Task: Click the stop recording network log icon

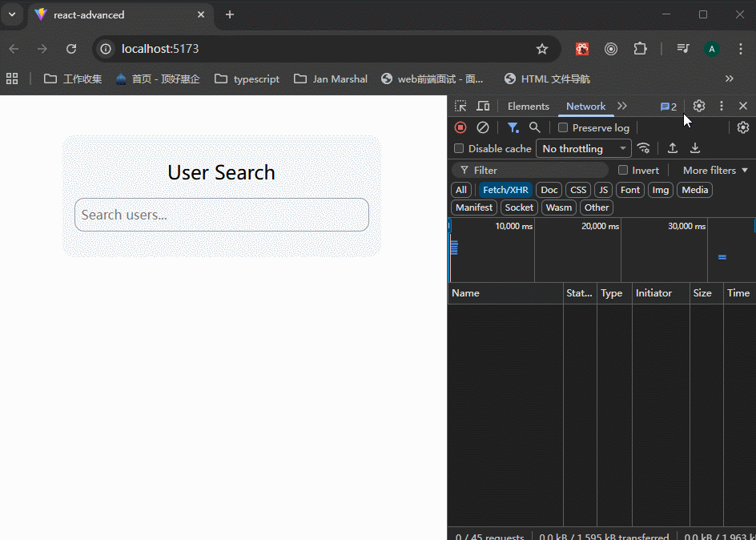Action: (x=460, y=127)
